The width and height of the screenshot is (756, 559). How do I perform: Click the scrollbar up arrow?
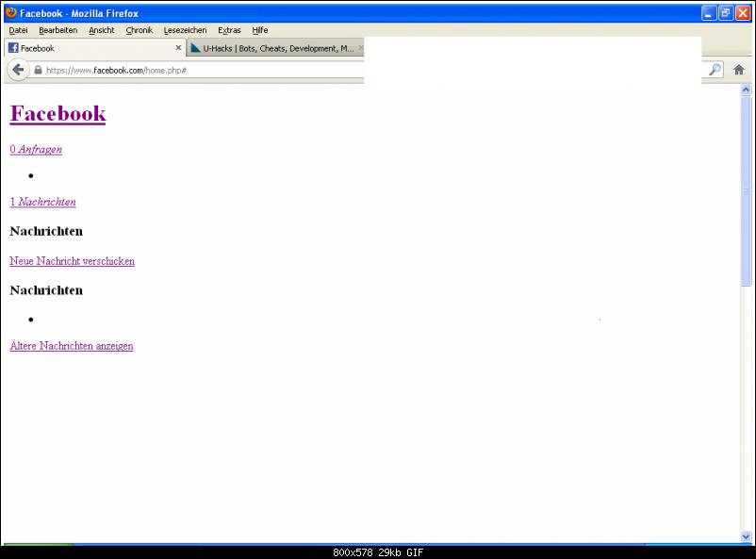tap(746, 90)
